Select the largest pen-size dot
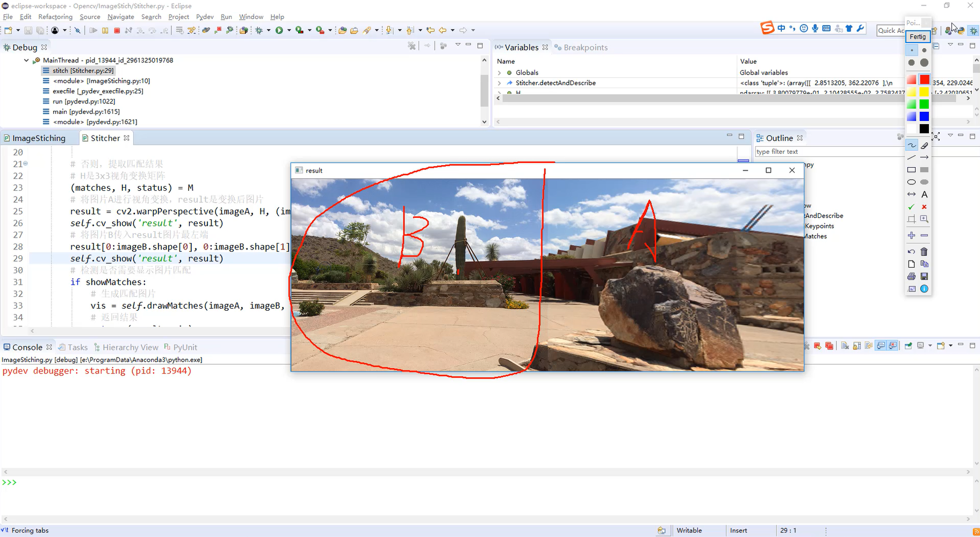 924,63
